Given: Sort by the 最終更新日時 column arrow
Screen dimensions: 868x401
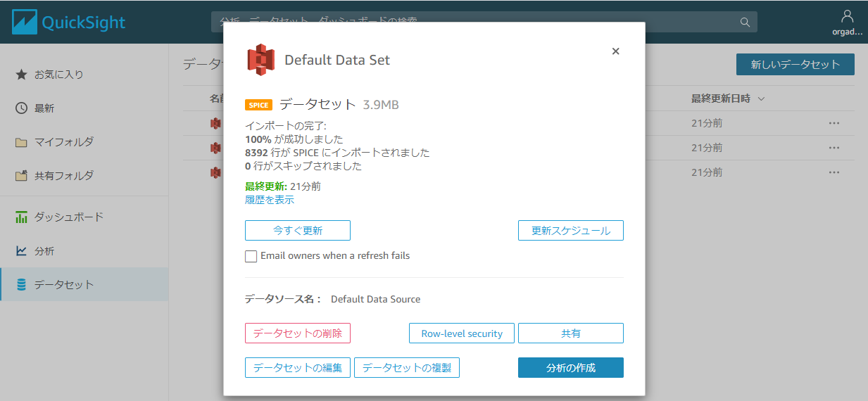Looking at the screenshot, I should [x=761, y=98].
